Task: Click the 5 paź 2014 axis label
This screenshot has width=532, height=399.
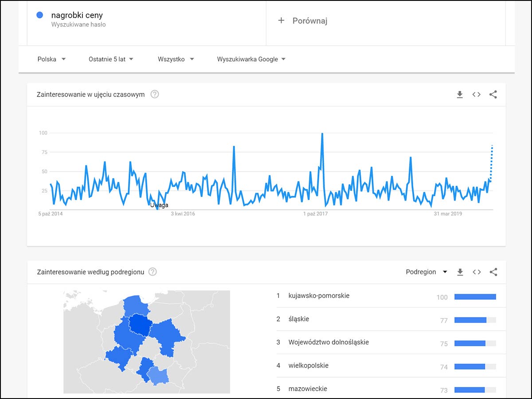Action: point(51,214)
